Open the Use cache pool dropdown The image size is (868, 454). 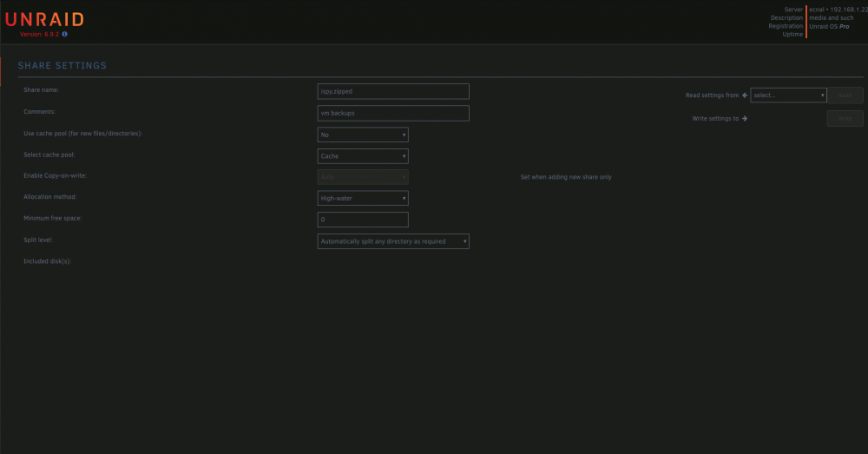363,135
